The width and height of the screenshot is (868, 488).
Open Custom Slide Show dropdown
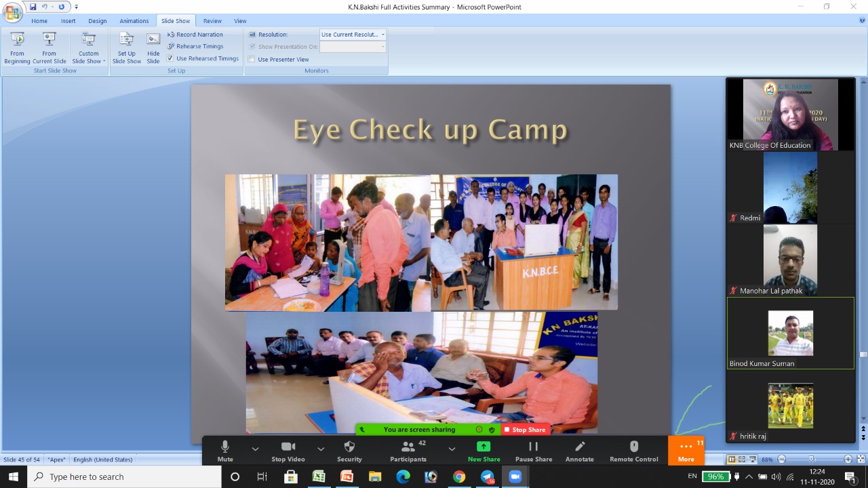tap(88, 47)
